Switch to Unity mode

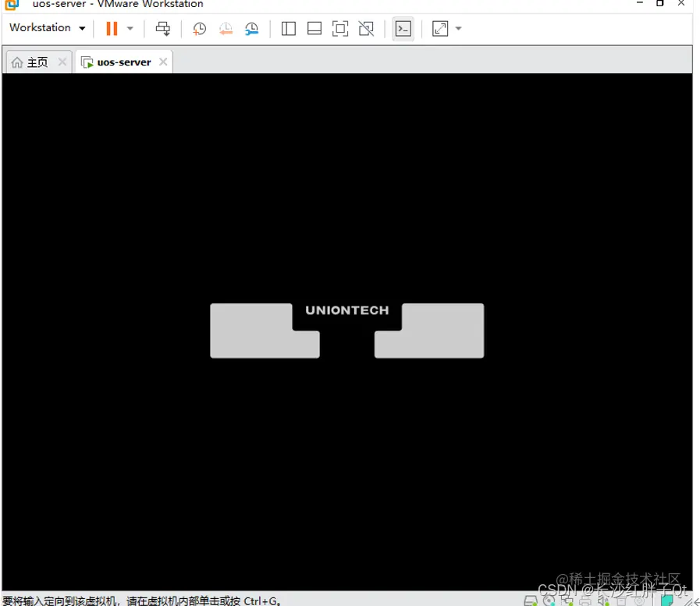(367, 29)
